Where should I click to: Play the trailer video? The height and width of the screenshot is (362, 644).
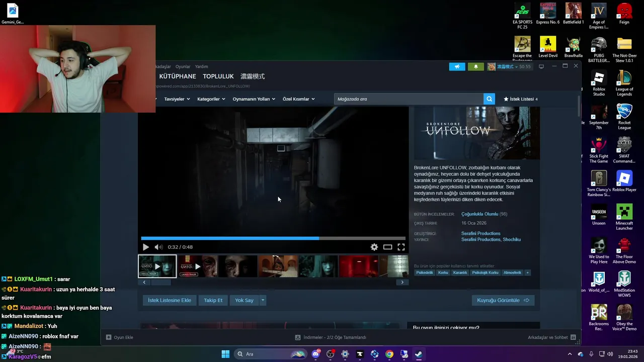pos(145,247)
